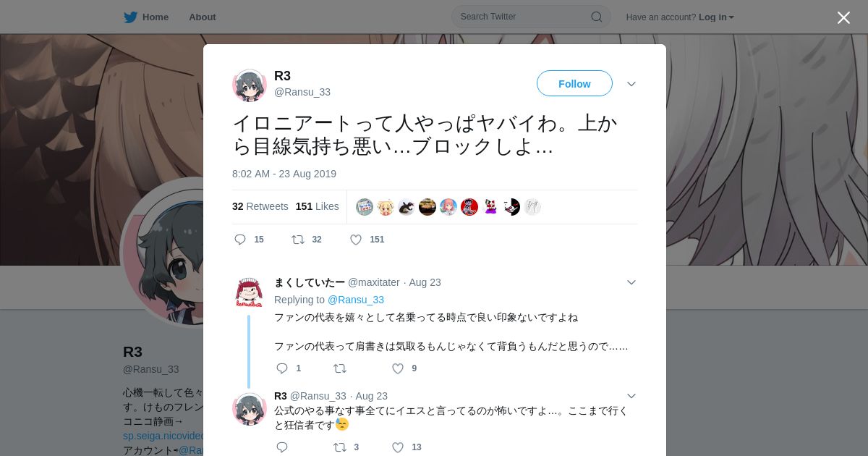Open the @Ransu_33 mention link
This screenshot has width=868, height=456.
[x=356, y=300]
